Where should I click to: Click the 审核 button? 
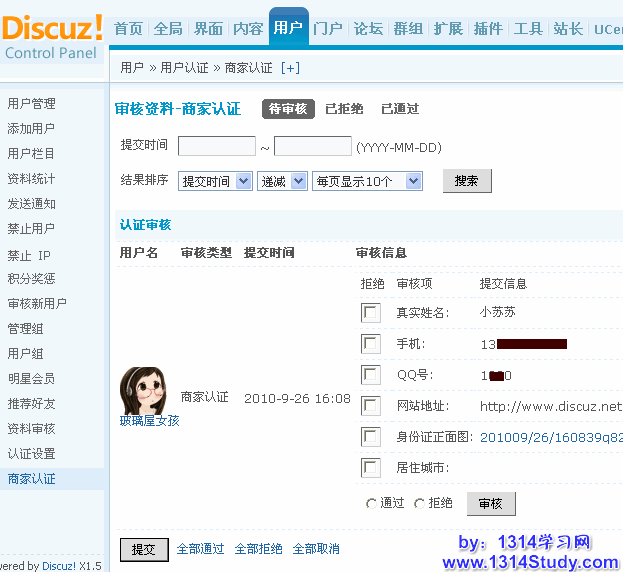[x=491, y=504]
